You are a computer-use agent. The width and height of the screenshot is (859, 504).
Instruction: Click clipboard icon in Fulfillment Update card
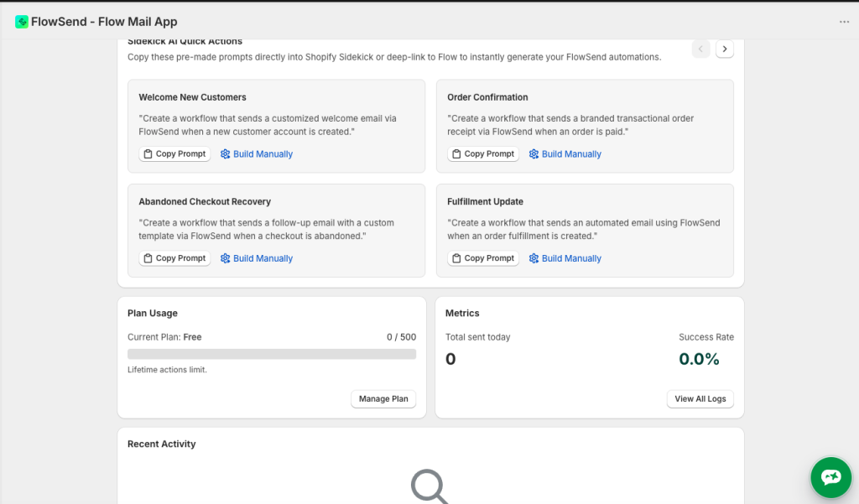point(456,258)
